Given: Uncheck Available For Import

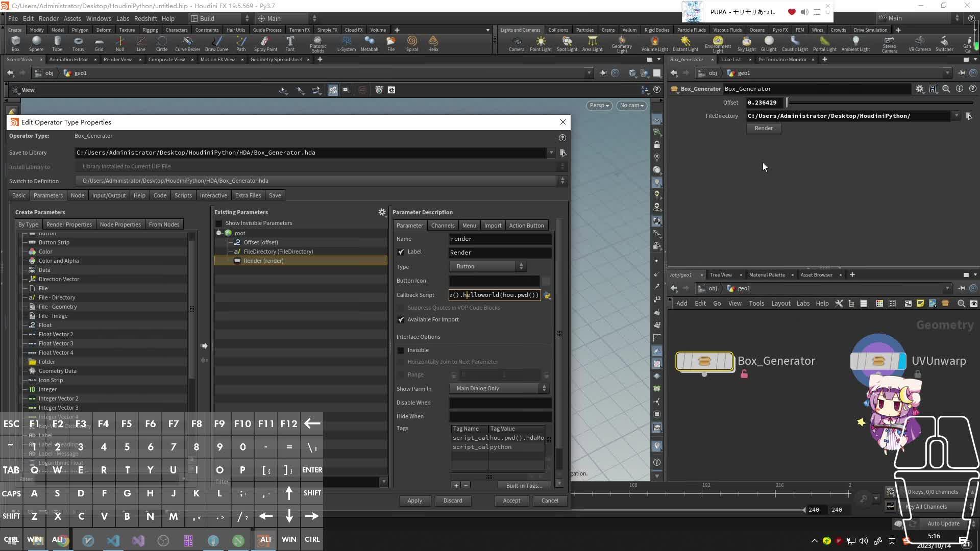Looking at the screenshot, I should point(401,320).
